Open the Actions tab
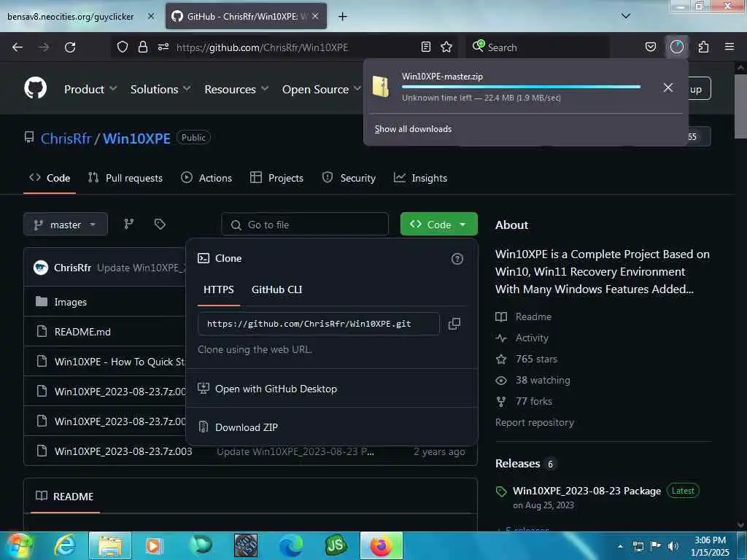 tap(206, 178)
